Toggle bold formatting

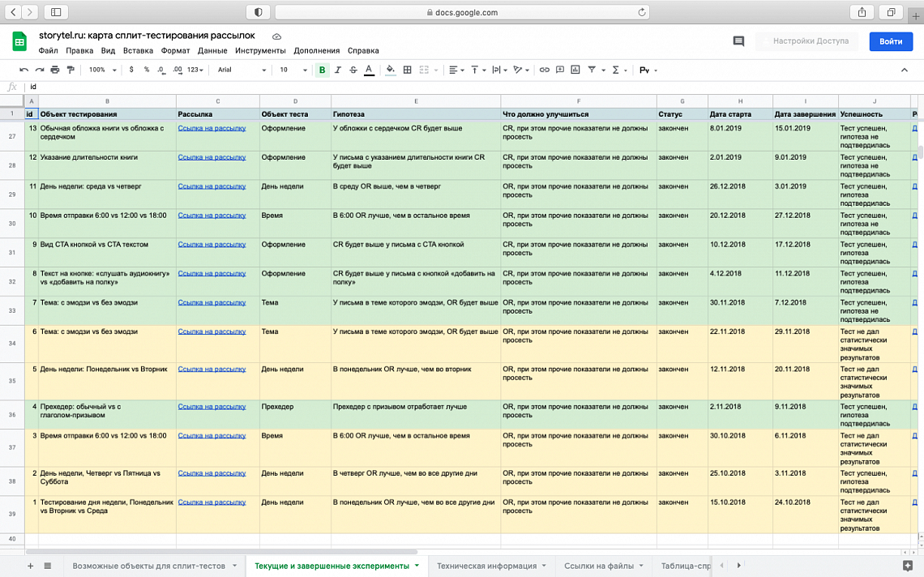(x=322, y=71)
